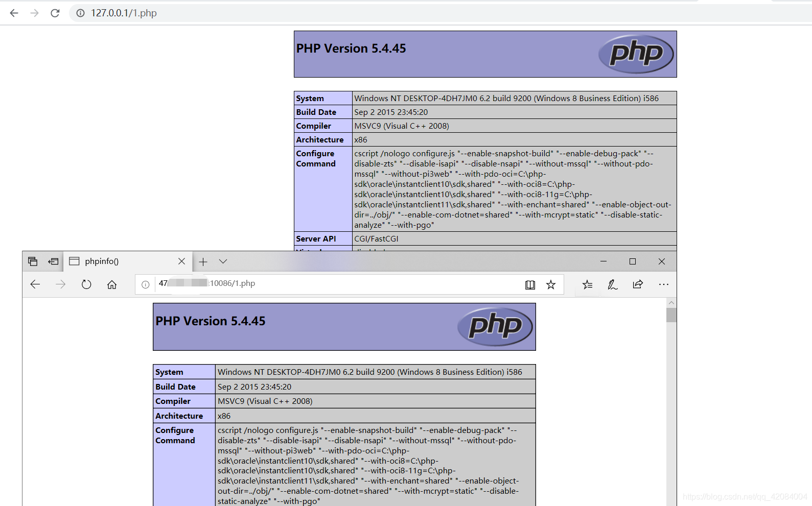Close the Edge window
812x506 pixels.
(662, 261)
